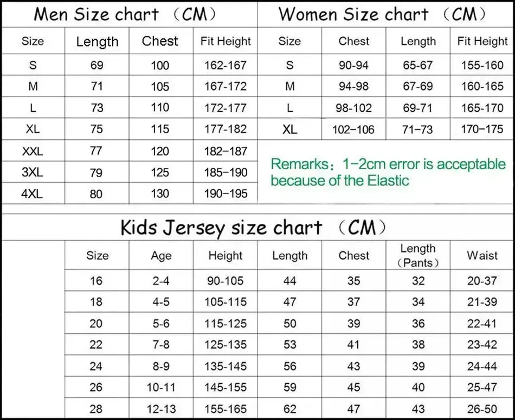Click the kids age range 10-11

coord(161,387)
